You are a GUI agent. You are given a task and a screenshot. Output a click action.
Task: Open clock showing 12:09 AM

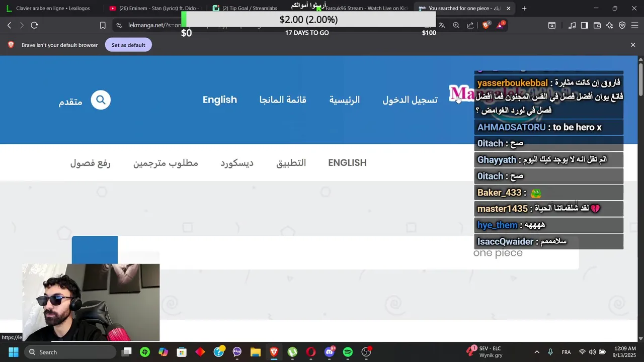[x=624, y=352]
